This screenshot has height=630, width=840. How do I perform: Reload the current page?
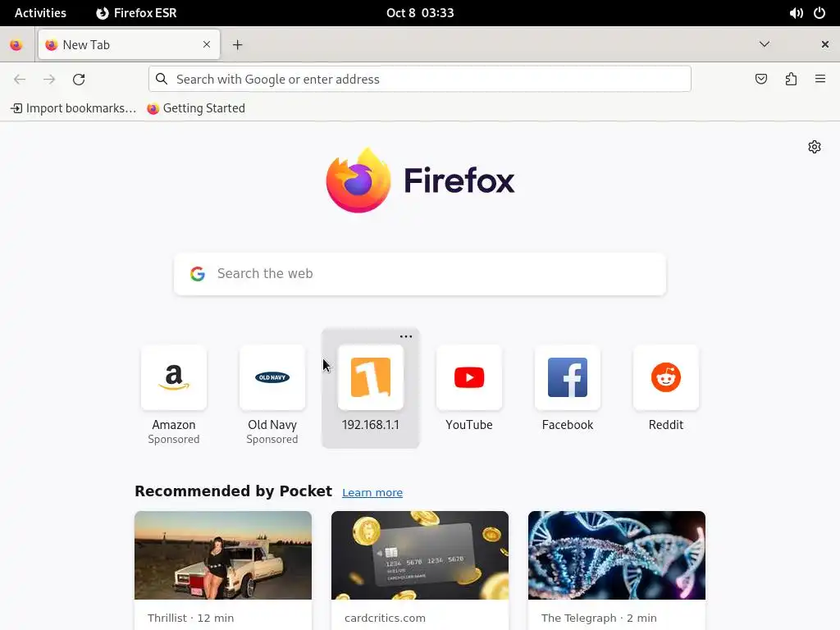[x=79, y=80]
